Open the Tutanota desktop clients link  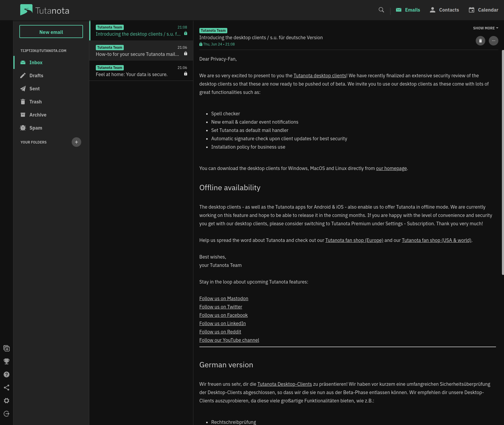[x=320, y=75]
